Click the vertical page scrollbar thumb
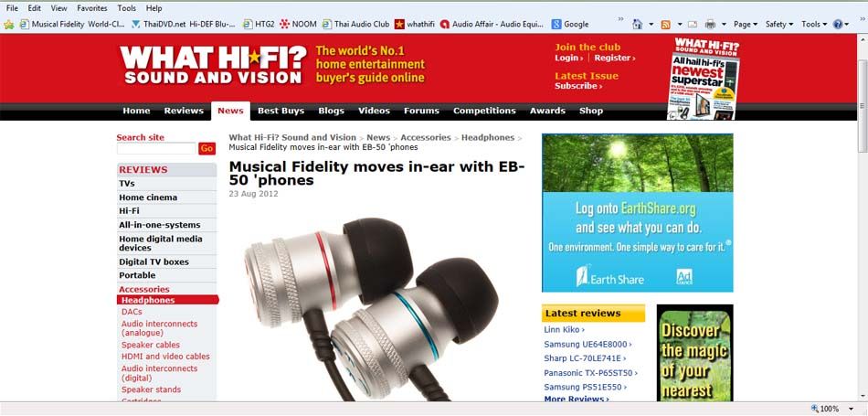This screenshot has width=868, height=416. pos(863,107)
